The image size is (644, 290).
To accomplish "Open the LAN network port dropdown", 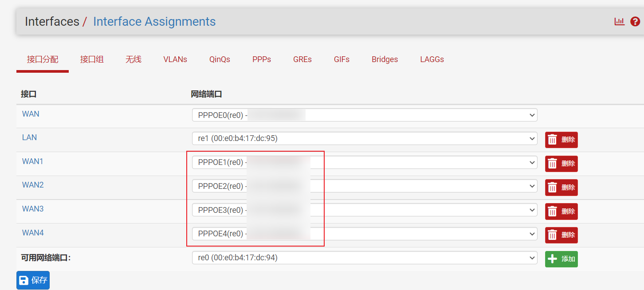I will coord(365,139).
